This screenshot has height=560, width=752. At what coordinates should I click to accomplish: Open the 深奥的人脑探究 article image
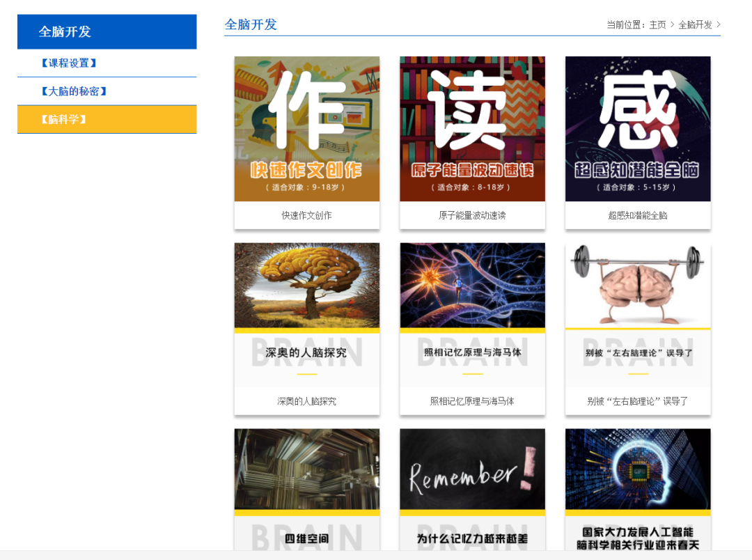(306, 284)
